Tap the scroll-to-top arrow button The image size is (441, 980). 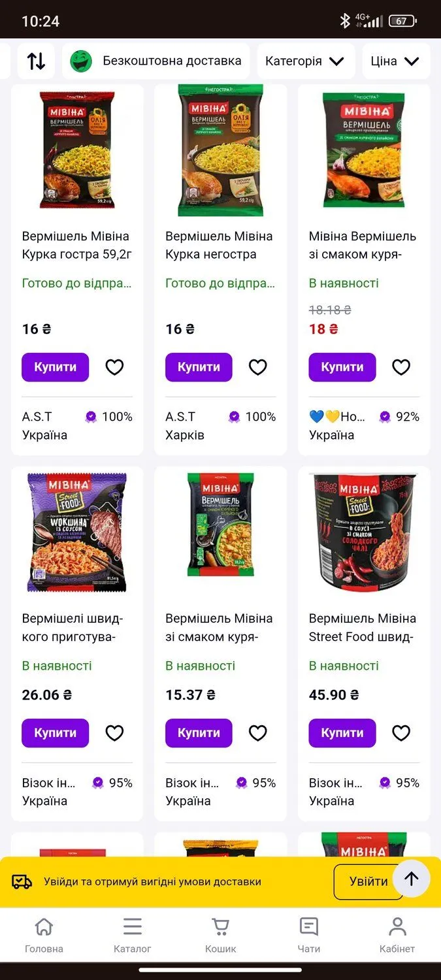411,879
